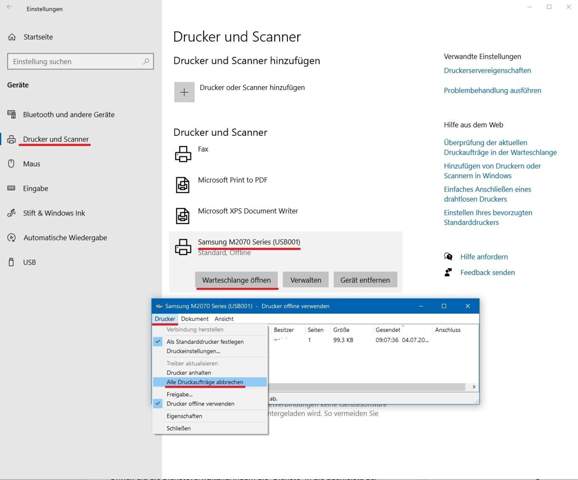Choose Freigabe menu entry
Screen dimensions: 578x480
click(x=210, y=394)
